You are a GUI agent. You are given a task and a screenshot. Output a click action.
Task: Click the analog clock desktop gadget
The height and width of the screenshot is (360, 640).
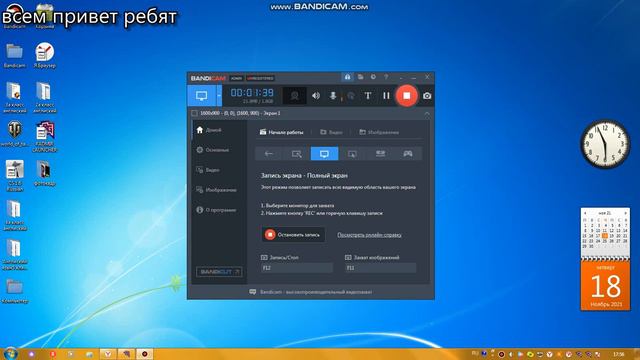[605, 144]
